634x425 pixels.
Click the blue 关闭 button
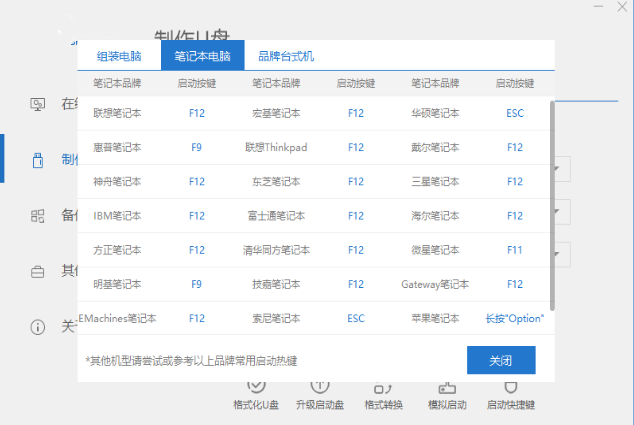[501, 360]
